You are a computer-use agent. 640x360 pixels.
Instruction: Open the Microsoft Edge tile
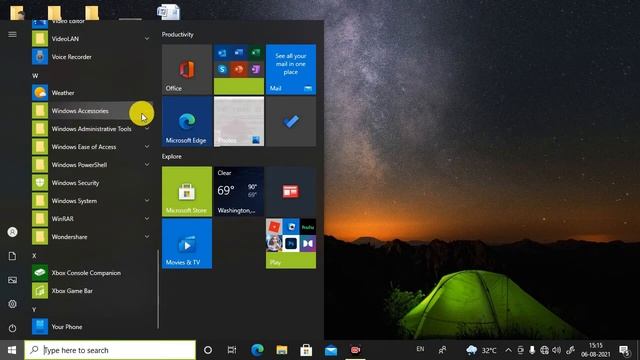coord(187,121)
